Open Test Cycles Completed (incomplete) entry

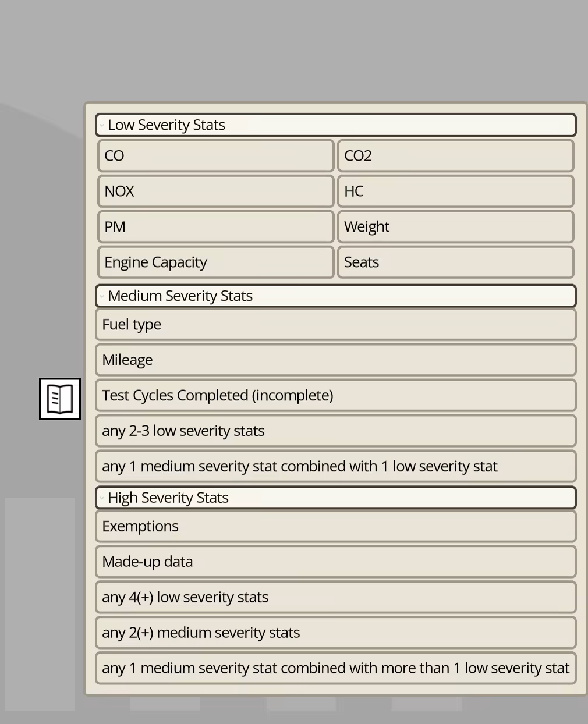tap(335, 396)
